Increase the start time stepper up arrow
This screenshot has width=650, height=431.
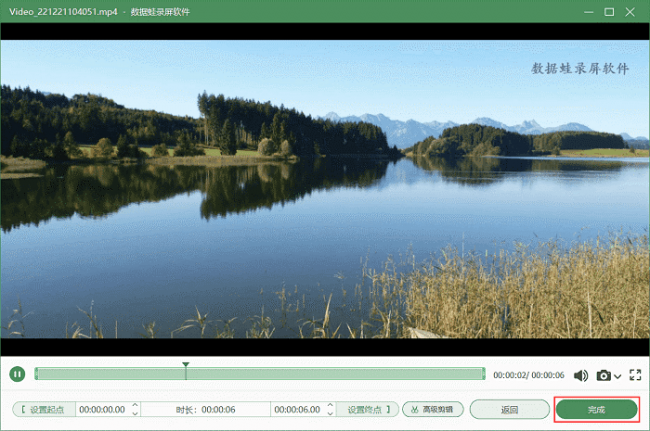click(x=135, y=405)
